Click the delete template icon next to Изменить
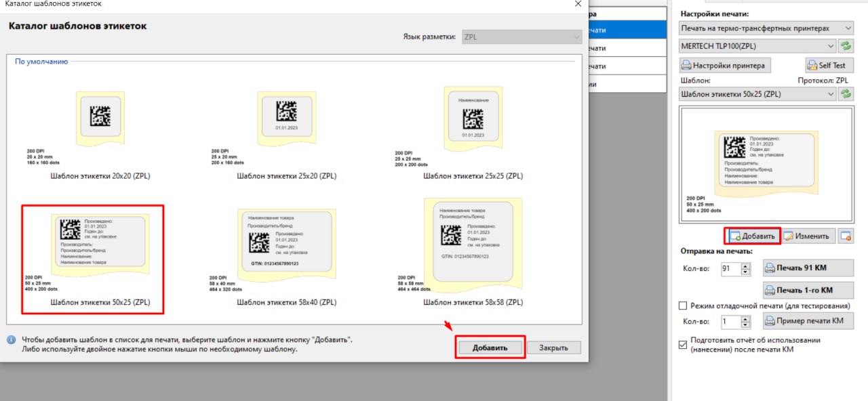This screenshot has width=868, height=401. pos(845,236)
